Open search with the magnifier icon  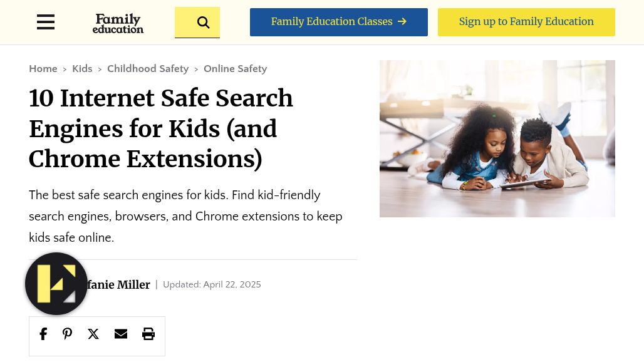[x=197, y=22]
